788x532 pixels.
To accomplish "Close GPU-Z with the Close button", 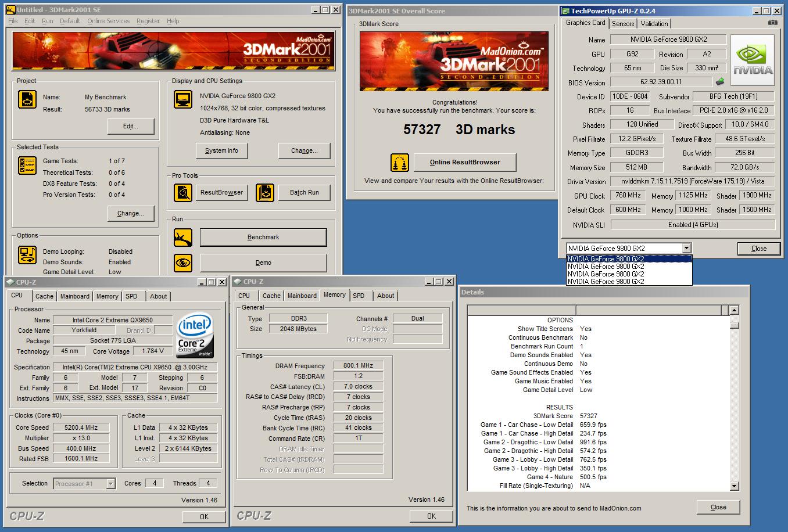I will [x=759, y=249].
